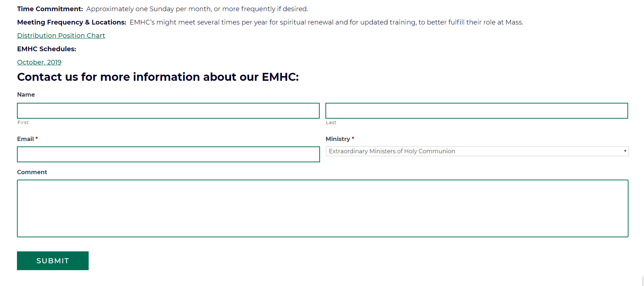Click the Ministry field label
644x286 pixels.
338,139
